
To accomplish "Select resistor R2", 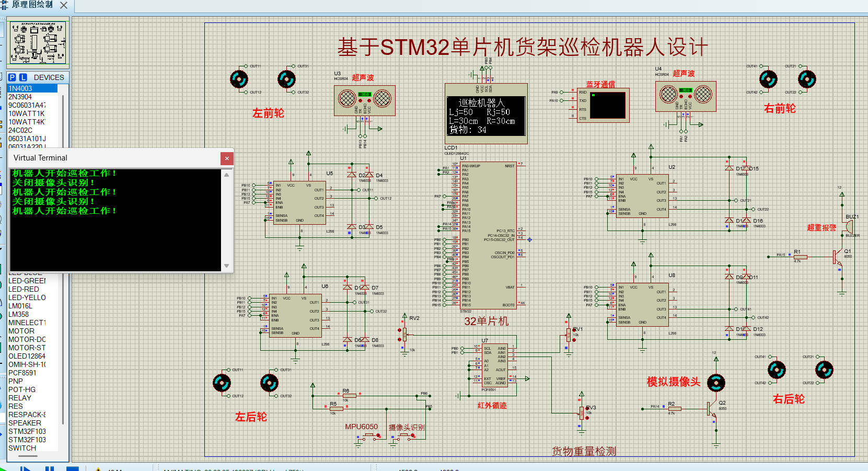I will tap(675, 408).
